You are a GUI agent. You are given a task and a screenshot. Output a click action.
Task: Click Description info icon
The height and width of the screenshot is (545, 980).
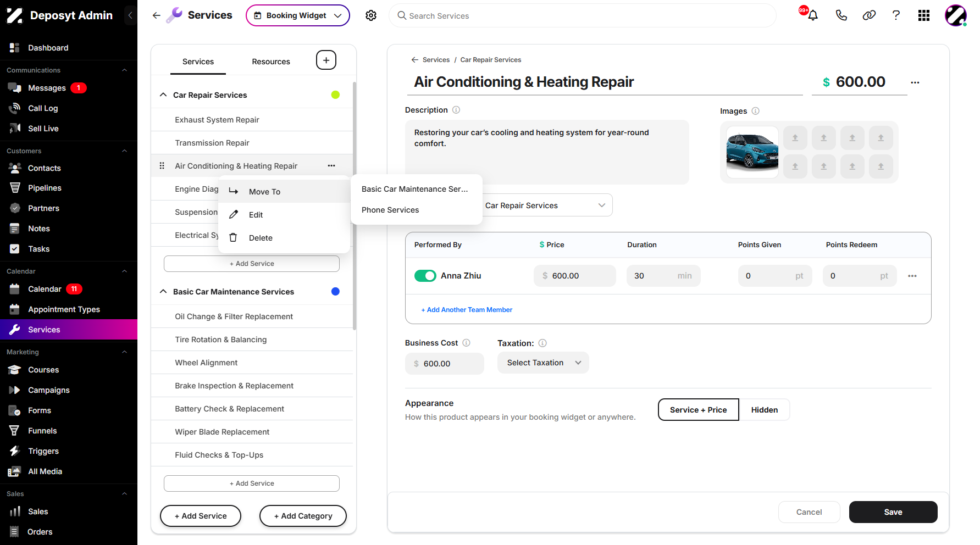tap(456, 110)
